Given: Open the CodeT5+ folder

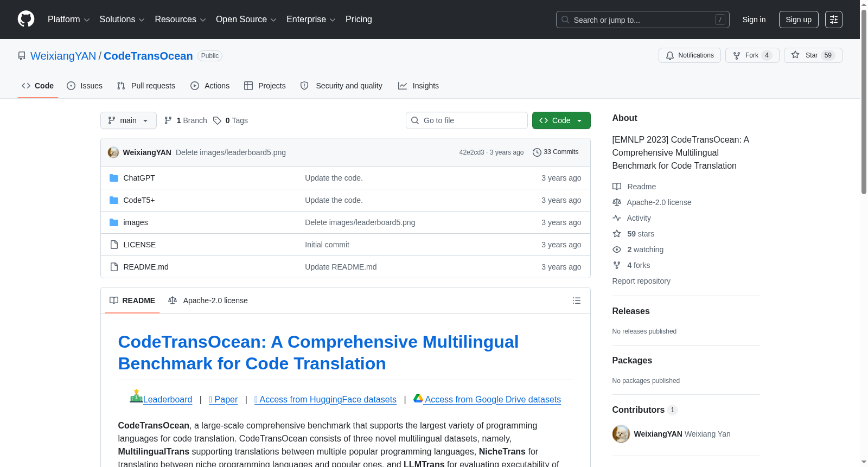Looking at the screenshot, I should (x=139, y=200).
